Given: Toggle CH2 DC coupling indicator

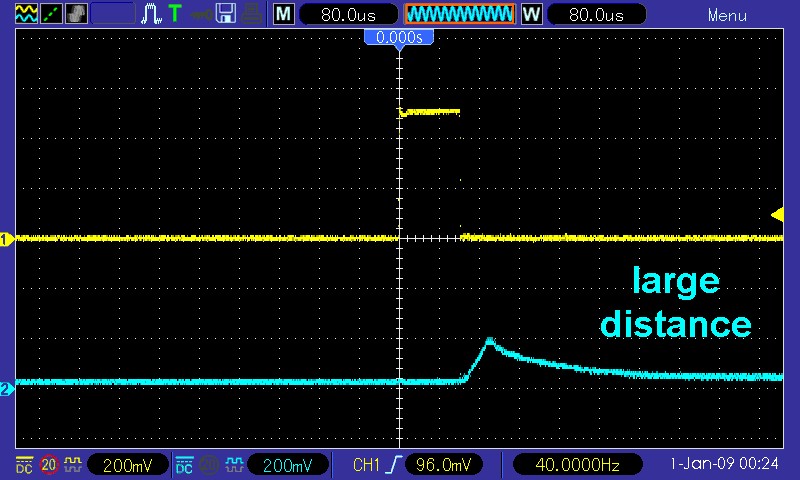Looking at the screenshot, I should (184, 465).
